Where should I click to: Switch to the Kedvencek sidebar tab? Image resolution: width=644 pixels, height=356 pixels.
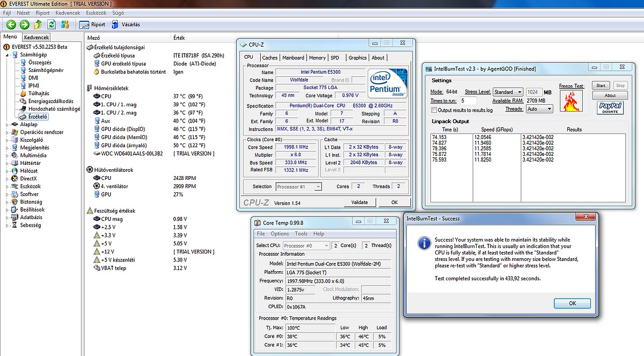point(36,37)
